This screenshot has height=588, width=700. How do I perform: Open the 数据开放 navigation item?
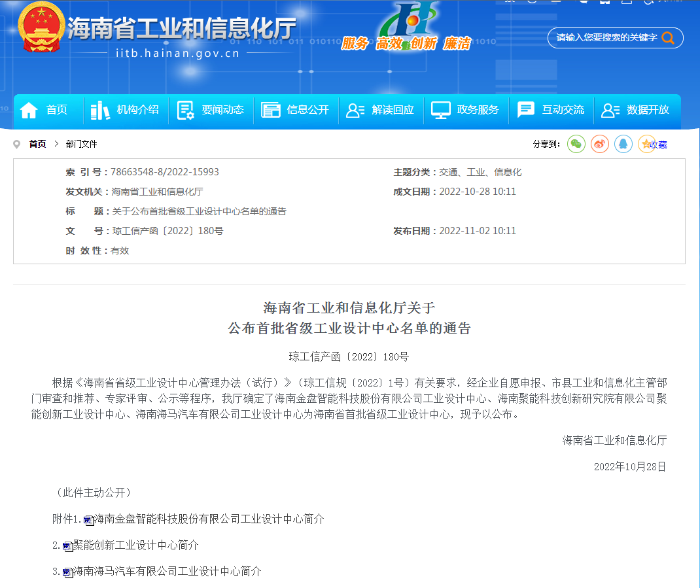click(637, 110)
